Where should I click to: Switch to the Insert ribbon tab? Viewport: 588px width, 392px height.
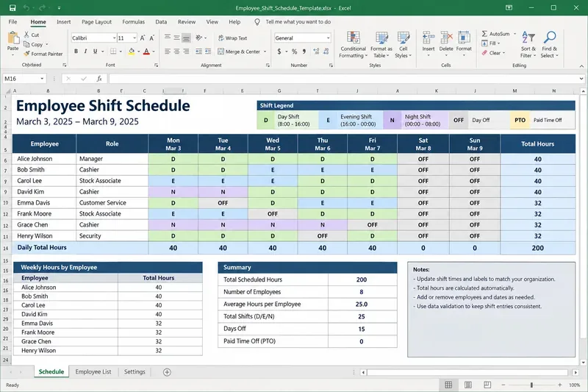point(64,22)
